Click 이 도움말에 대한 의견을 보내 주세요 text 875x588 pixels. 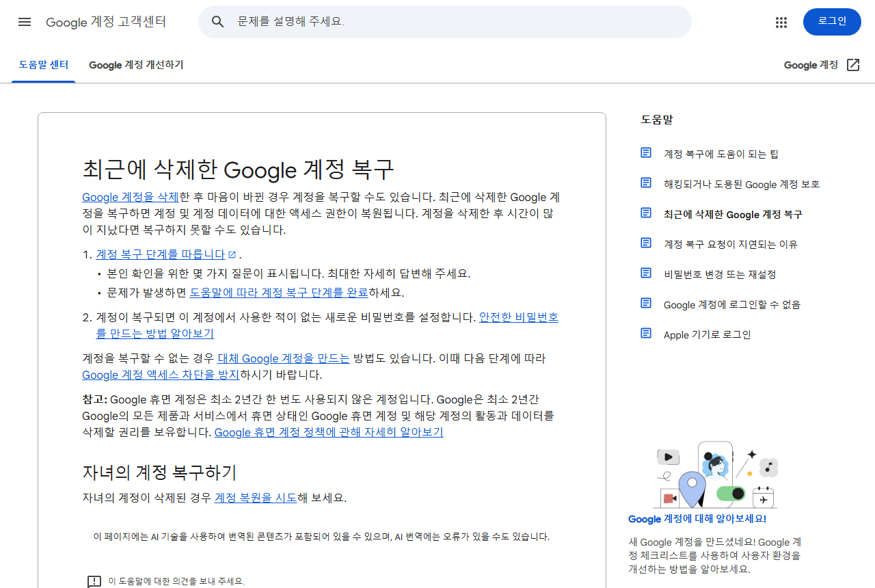tap(176, 581)
